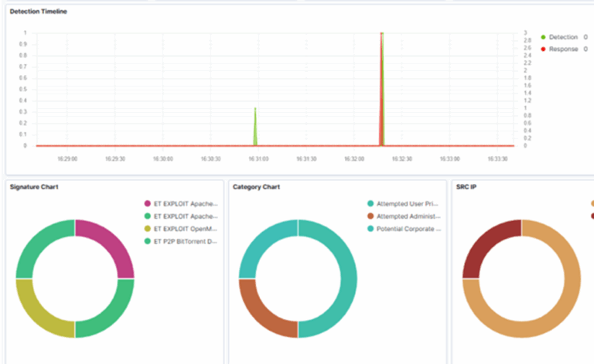Click the Category Chart panel title

(257, 186)
